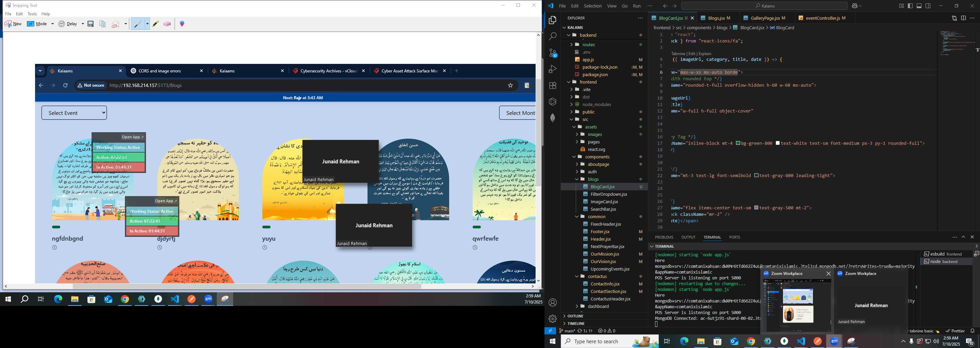Screen dimensions: 980x348
Task: Toggle the VS Code primary side bar
Action: click(x=910, y=6)
